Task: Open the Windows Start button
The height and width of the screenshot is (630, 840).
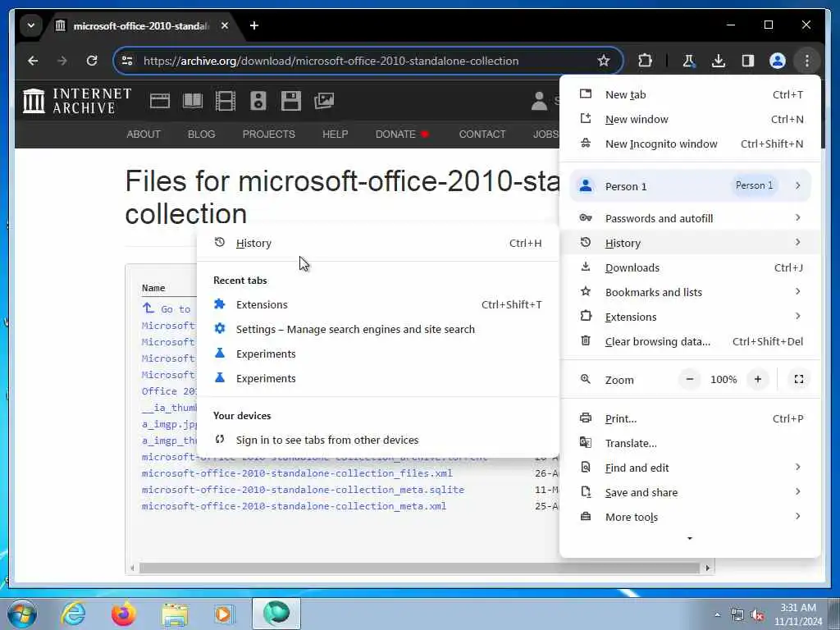Action: pyautogui.click(x=22, y=614)
